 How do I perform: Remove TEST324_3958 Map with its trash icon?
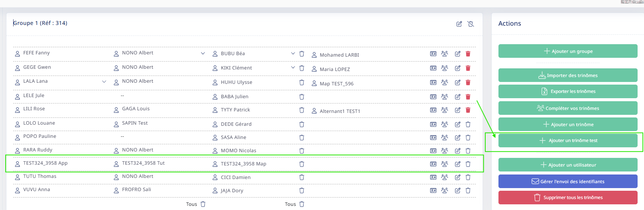coord(302,164)
